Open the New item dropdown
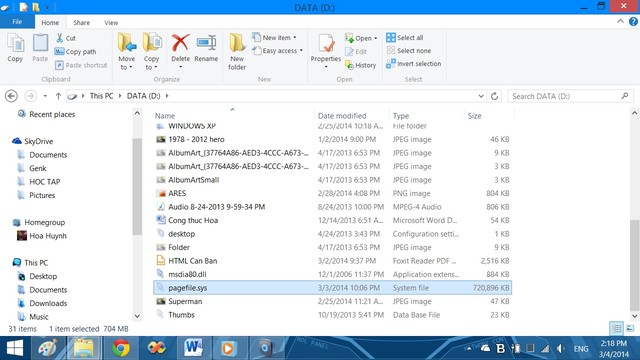This screenshot has width=640, height=360. tap(274, 38)
